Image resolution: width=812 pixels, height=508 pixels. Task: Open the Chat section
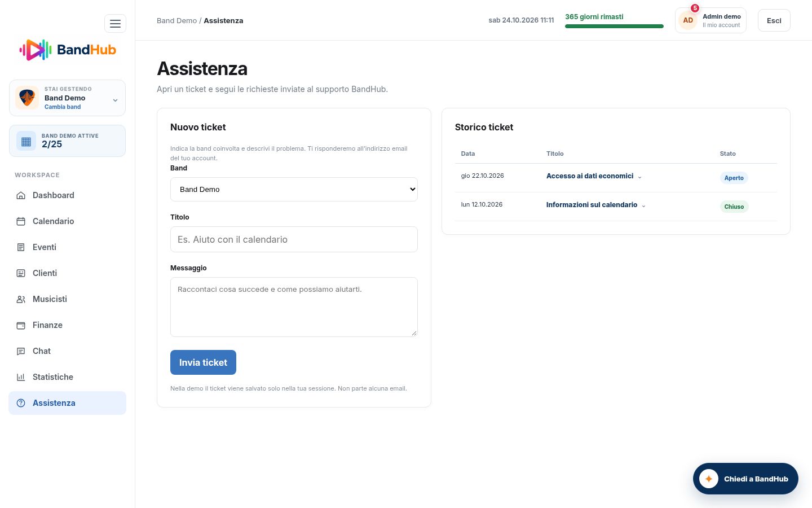pos(67,351)
